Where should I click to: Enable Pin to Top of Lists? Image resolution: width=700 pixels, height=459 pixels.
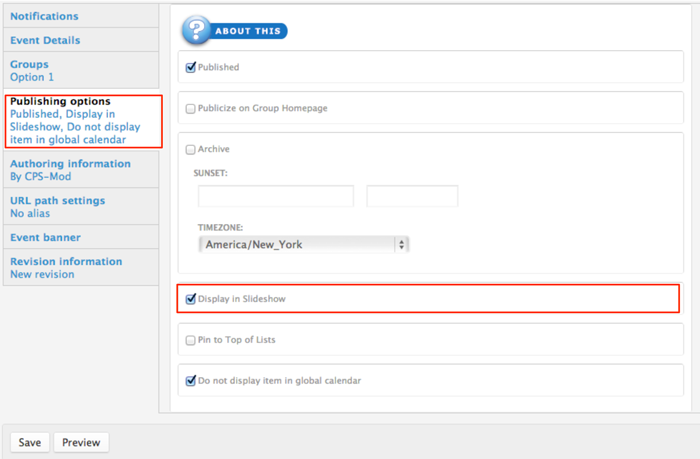(x=191, y=340)
